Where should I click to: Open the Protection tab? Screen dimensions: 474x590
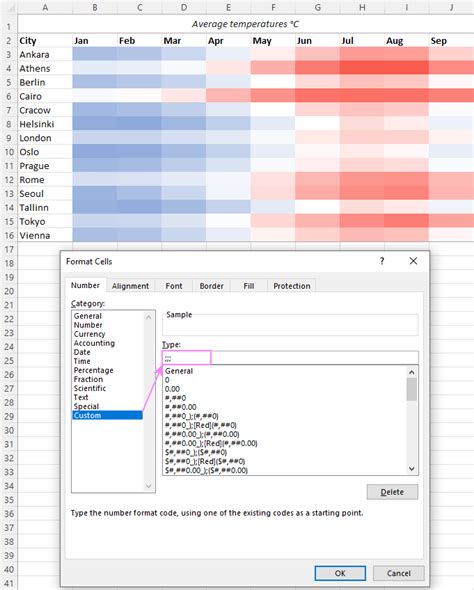point(292,286)
